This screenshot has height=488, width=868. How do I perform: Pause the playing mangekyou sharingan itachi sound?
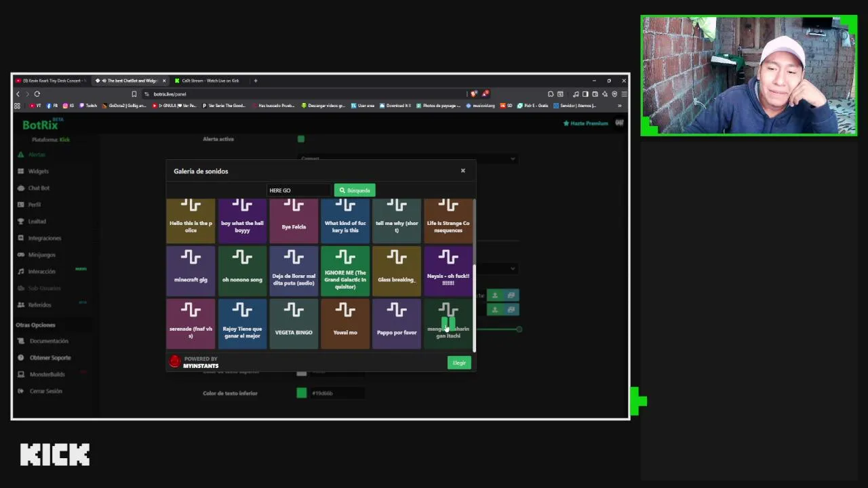448,324
